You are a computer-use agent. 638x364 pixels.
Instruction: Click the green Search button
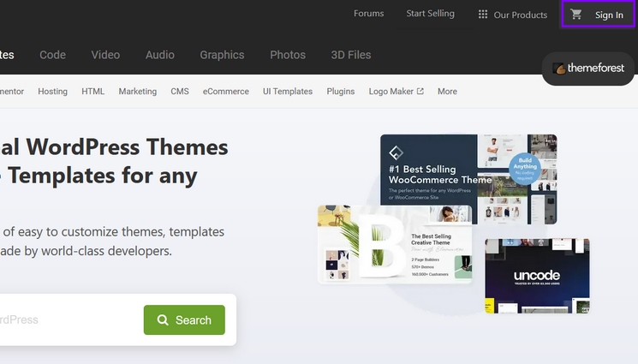[x=184, y=320]
